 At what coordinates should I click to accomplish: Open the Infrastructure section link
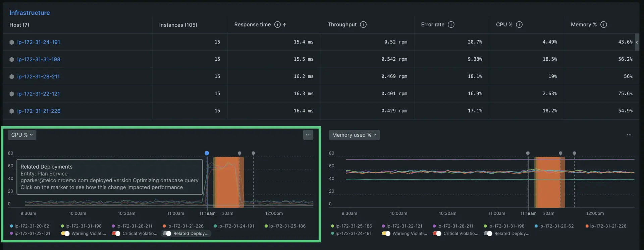point(30,13)
